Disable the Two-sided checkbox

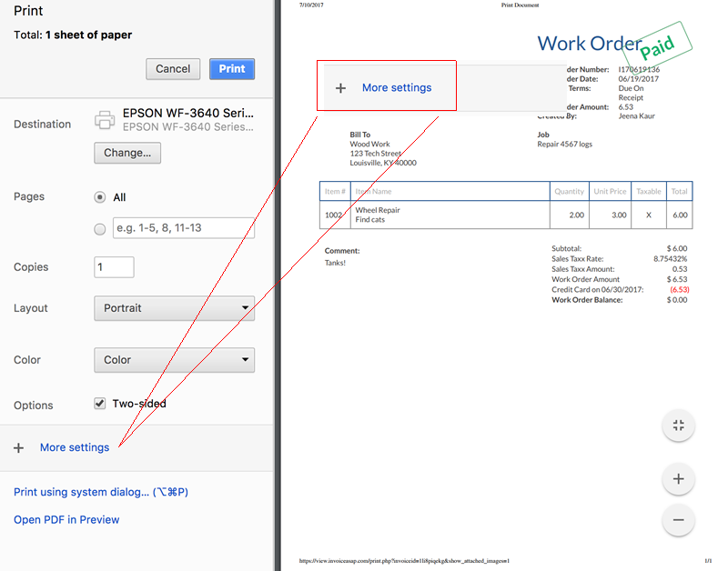coord(100,403)
